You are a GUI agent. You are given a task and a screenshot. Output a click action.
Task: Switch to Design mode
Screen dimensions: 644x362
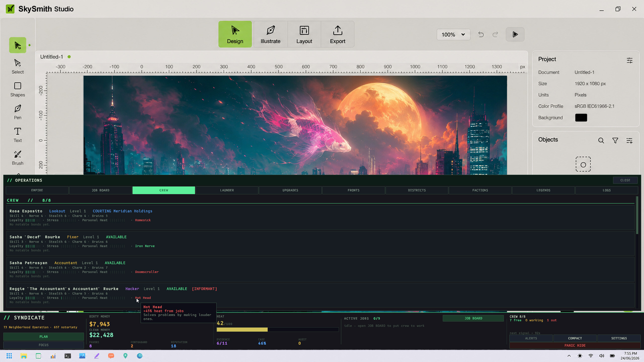[235, 34]
